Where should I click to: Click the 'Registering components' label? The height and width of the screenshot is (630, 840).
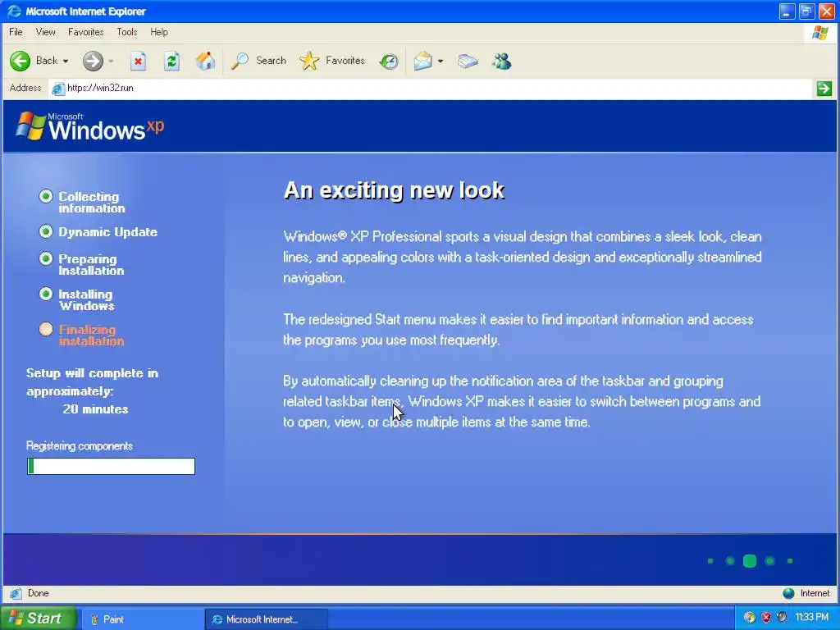coord(80,445)
